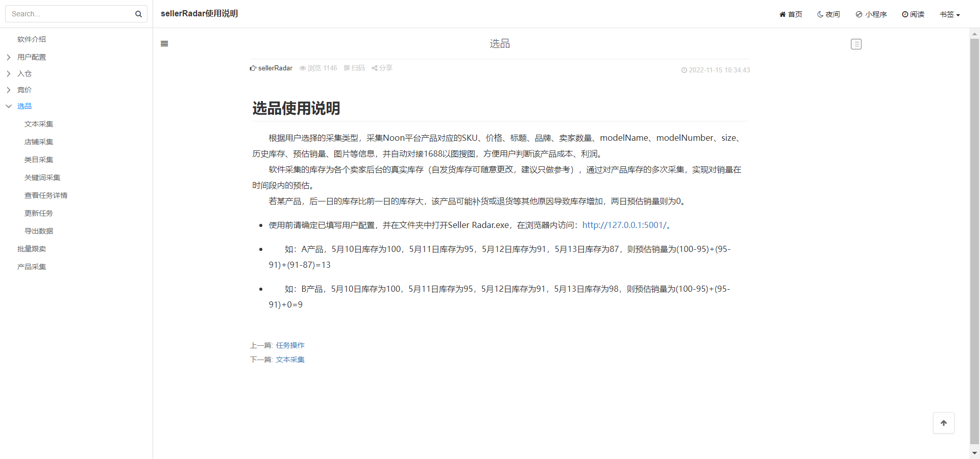Toggle sidebar with hamburger menu icon
980x459 pixels.
click(x=164, y=44)
